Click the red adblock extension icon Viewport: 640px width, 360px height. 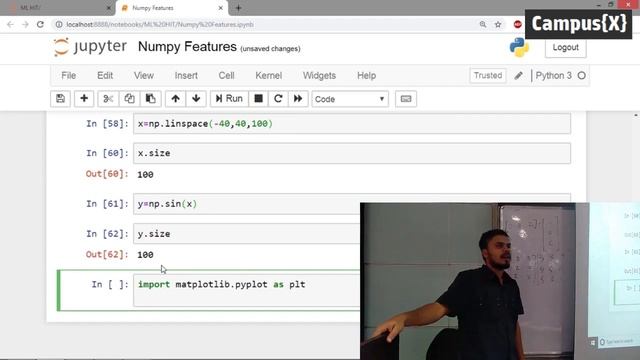click(x=518, y=24)
